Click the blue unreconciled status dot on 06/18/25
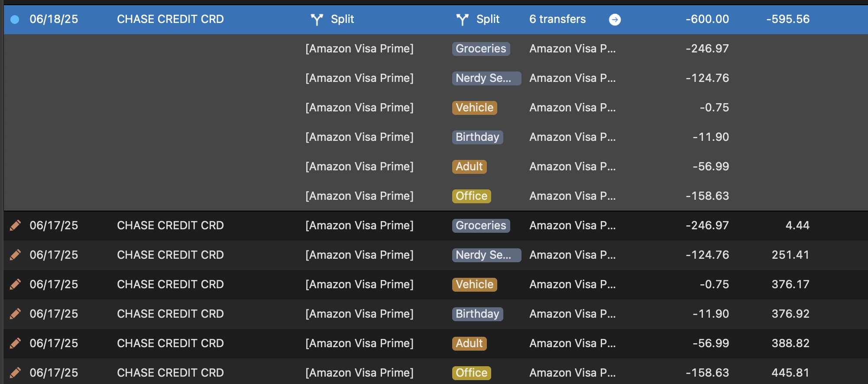868x384 pixels. (15, 20)
